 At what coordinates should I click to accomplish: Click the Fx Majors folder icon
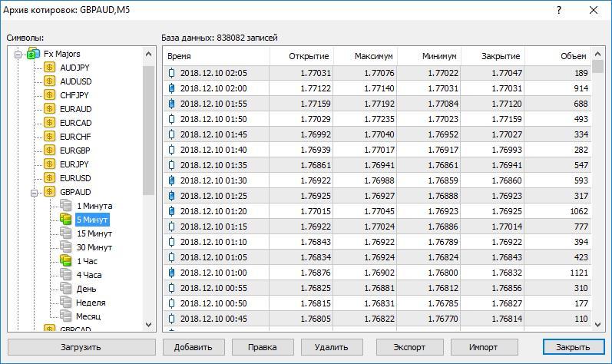[34, 54]
